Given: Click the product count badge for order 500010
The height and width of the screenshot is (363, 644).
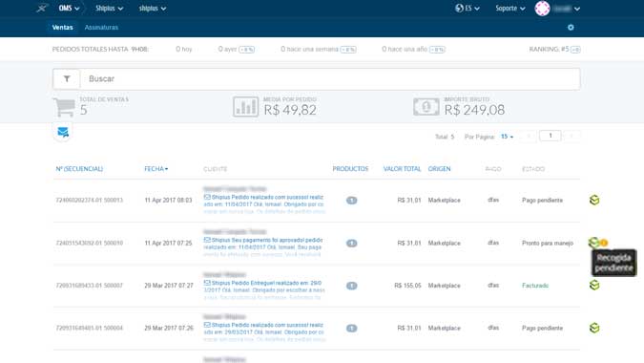Looking at the screenshot, I should [351, 243].
